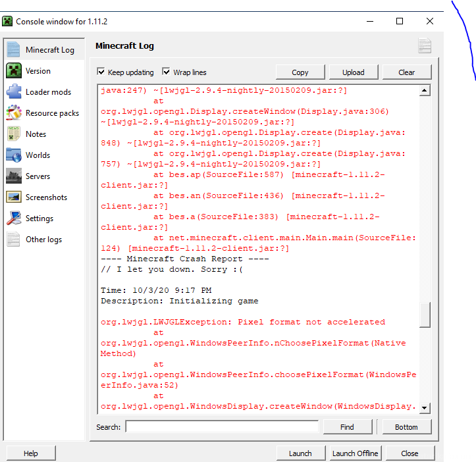Click the Search text field
This screenshot has width=476, height=462.
click(x=222, y=427)
